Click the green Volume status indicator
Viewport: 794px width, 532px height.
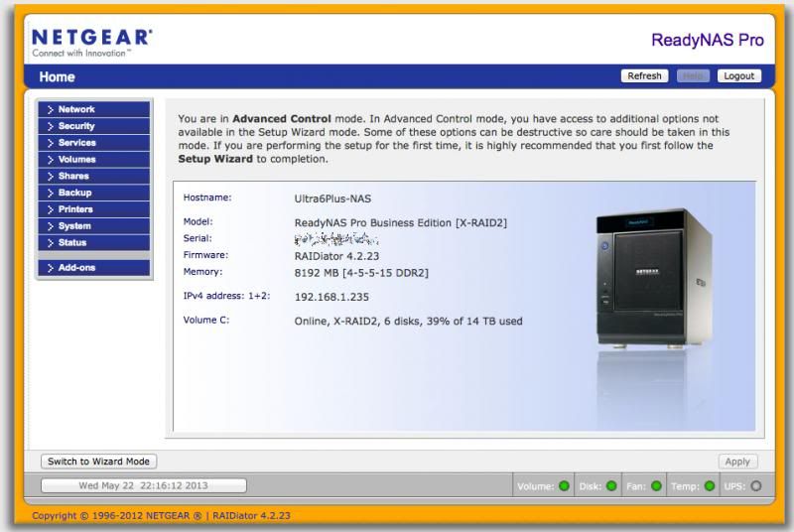tap(564, 486)
